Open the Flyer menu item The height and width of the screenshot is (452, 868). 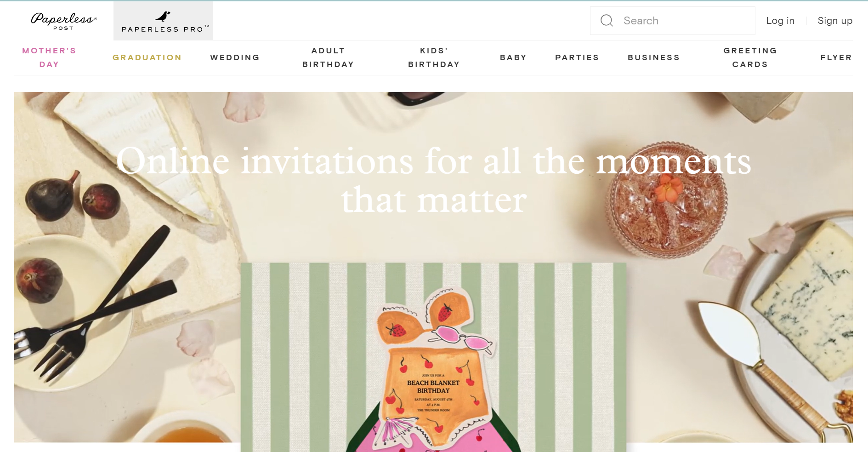[836, 57]
